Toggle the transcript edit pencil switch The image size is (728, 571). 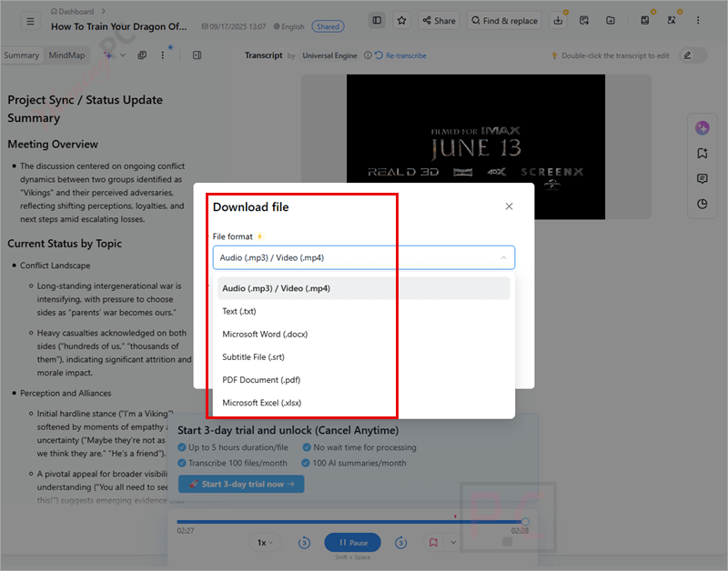tap(693, 55)
